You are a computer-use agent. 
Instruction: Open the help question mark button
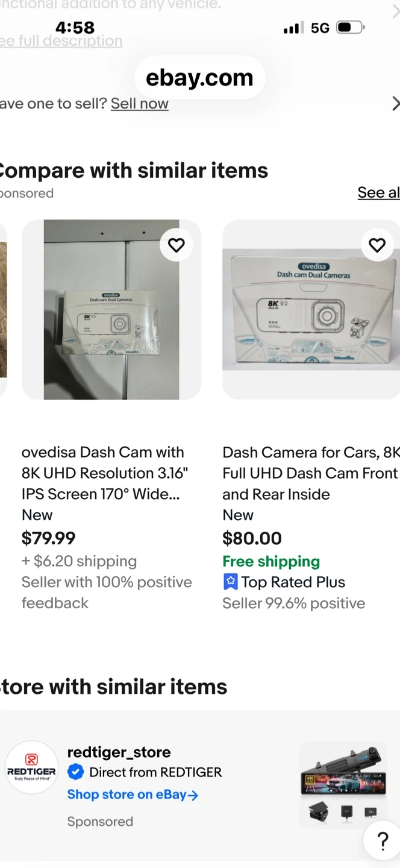click(383, 841)
